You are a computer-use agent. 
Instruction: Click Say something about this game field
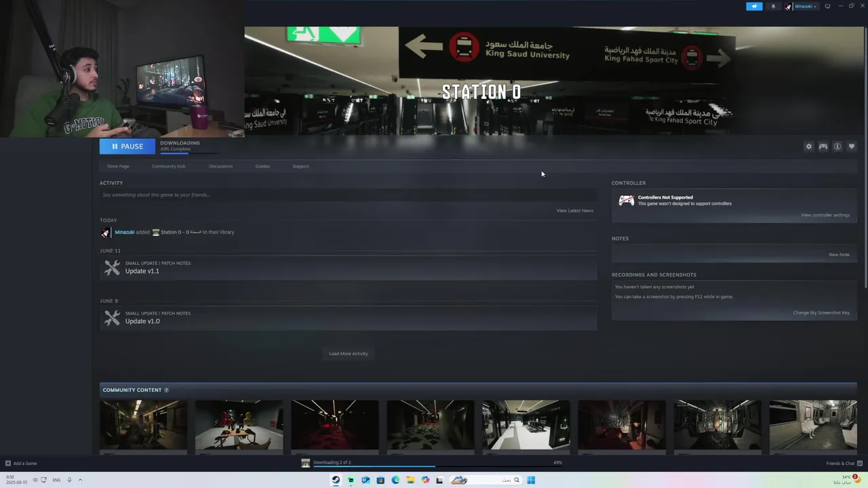[349, 195]
